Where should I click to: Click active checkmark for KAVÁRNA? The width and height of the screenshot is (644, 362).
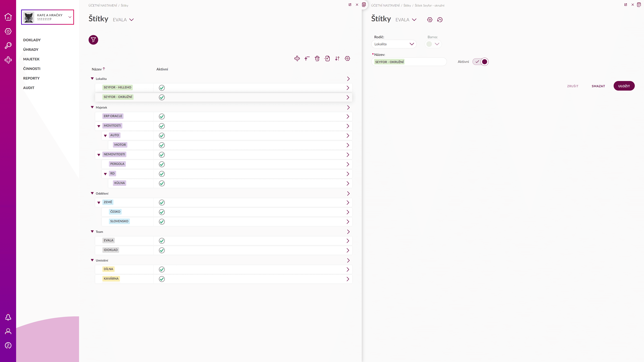coord(162,279)
